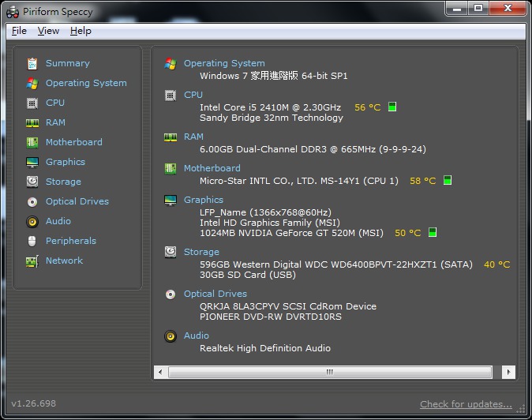Click the Operating System heading link in summary
This screenshot has height=420, width=532.
click(x=224, y=63)
